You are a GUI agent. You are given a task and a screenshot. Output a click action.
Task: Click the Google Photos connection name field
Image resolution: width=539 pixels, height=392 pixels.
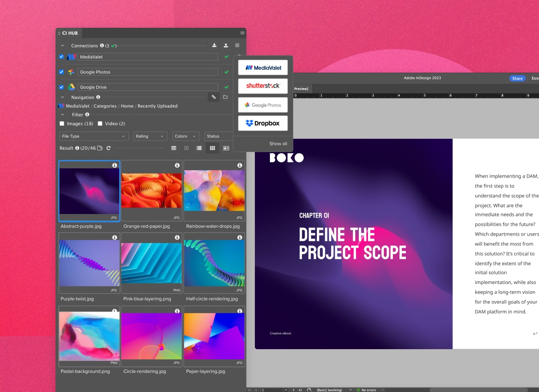click(148, 72)
